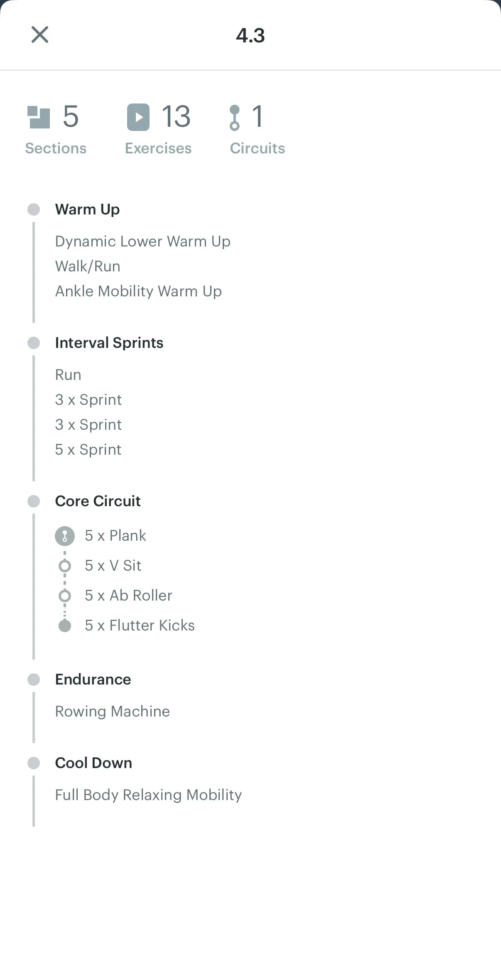Image resolution: width=501 pixels, height=980 pixels.
Task: Select the Warm Up section bullet
Action: [x=34, y=209]
